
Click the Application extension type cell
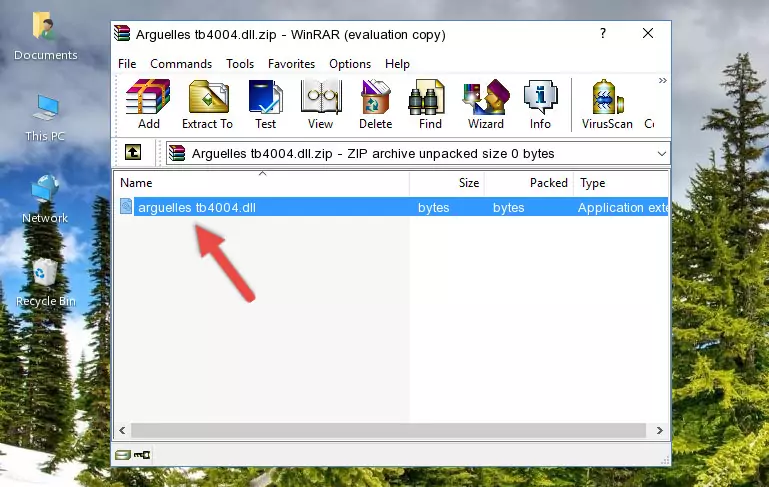pos(622,207)
